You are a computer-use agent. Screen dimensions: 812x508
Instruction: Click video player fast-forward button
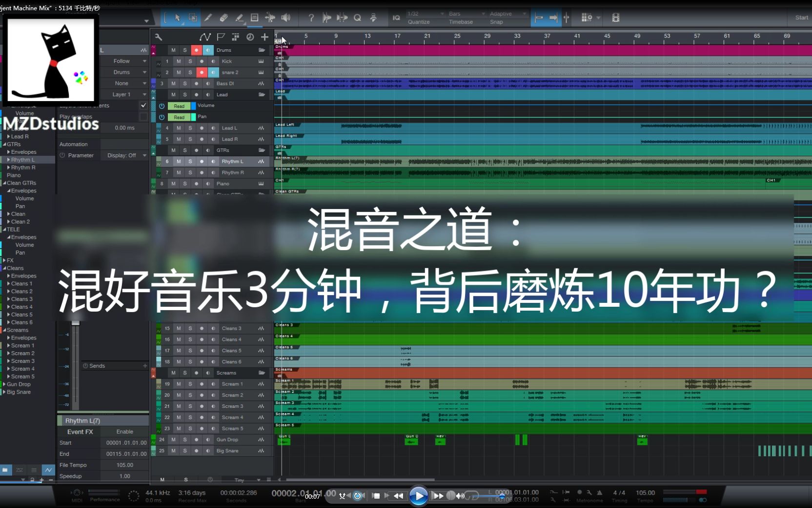pyautogui.click(x=438, y=496)
